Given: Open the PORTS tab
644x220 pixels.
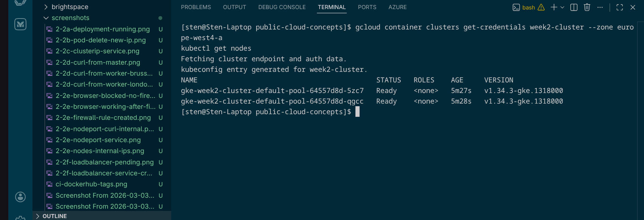Looking at the screenshot, I should click(x=367, y=7).
